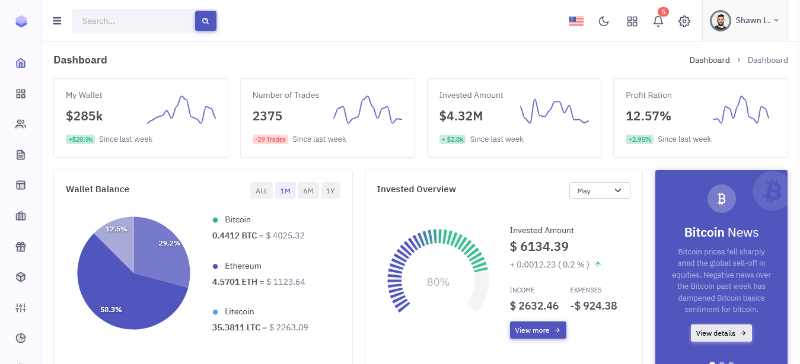Open the briefcase icon in sidebar
This screenshot has width=800, height=364.
coord(21,216)
